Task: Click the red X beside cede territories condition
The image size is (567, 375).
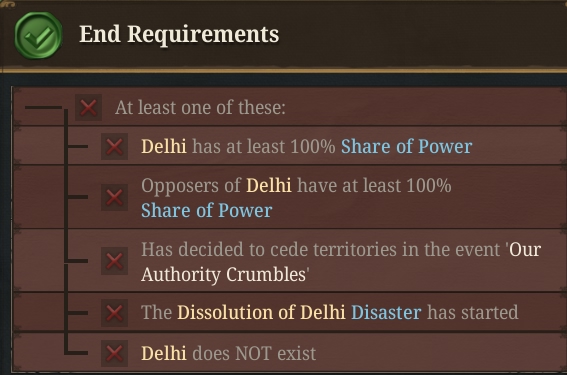Action: tap(114, 261)
